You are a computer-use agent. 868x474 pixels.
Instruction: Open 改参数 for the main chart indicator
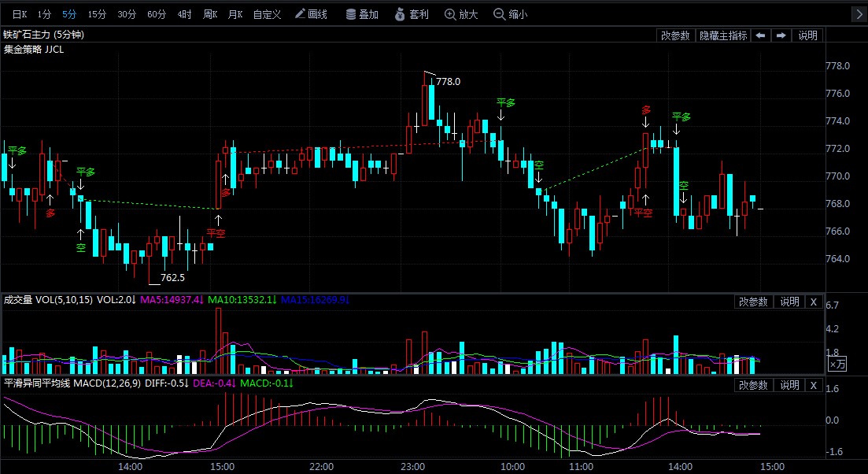(676, 35)
